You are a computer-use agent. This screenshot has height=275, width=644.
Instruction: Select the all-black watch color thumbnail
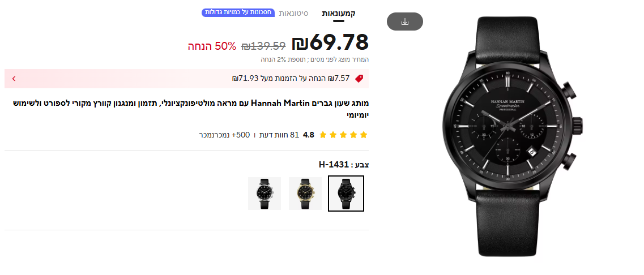click(x=346, y=194)
